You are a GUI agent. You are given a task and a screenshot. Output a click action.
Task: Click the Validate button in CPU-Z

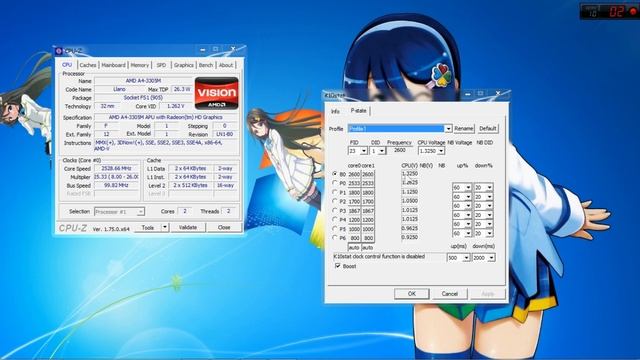[188, 227]
